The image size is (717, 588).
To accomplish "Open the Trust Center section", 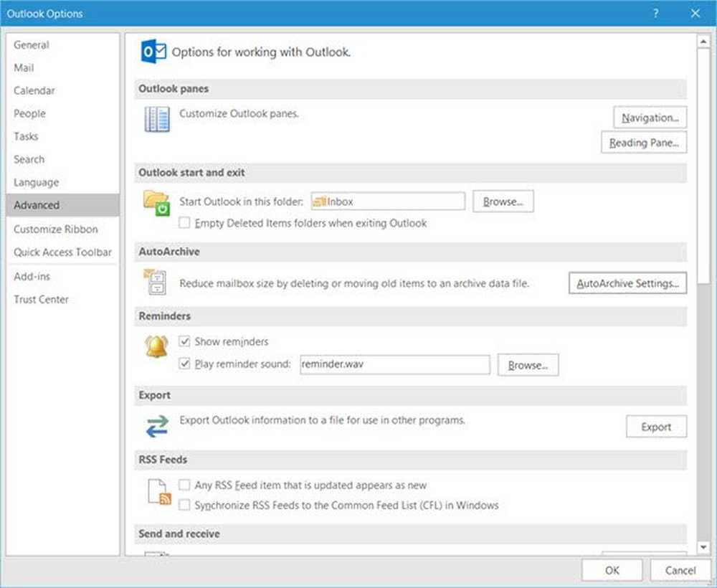I will tap(41, 299).
